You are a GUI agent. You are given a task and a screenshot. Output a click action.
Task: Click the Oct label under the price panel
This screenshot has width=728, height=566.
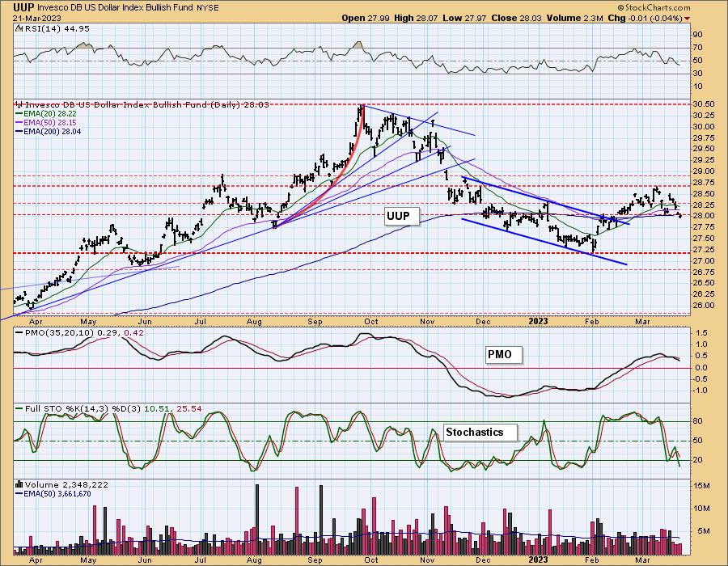point(371,322)
